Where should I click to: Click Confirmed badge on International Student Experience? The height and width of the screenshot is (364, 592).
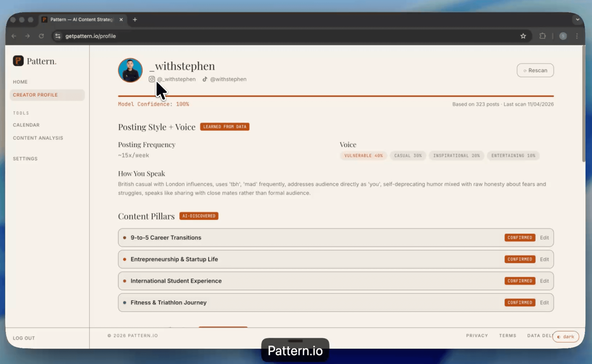tap(520, 281)
